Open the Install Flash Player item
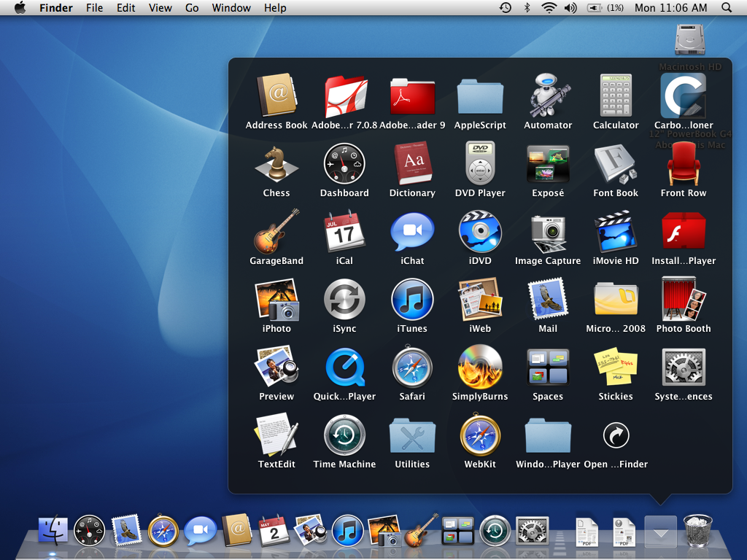Viewport: 747px width, 560px height. click(x=684, y=231)
